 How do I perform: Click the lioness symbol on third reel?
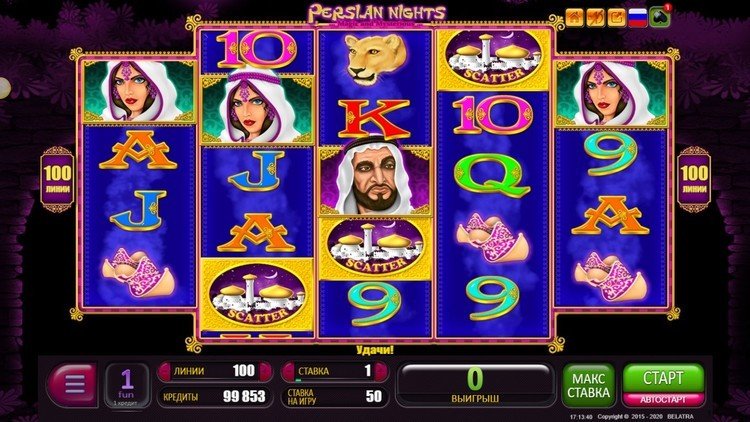pyautogui.click(x=375, y=58)
